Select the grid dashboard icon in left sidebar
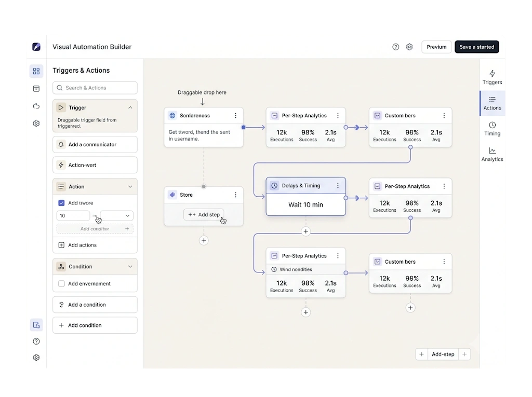This screenshot has height=397, width=532. [x=36, y=71]
